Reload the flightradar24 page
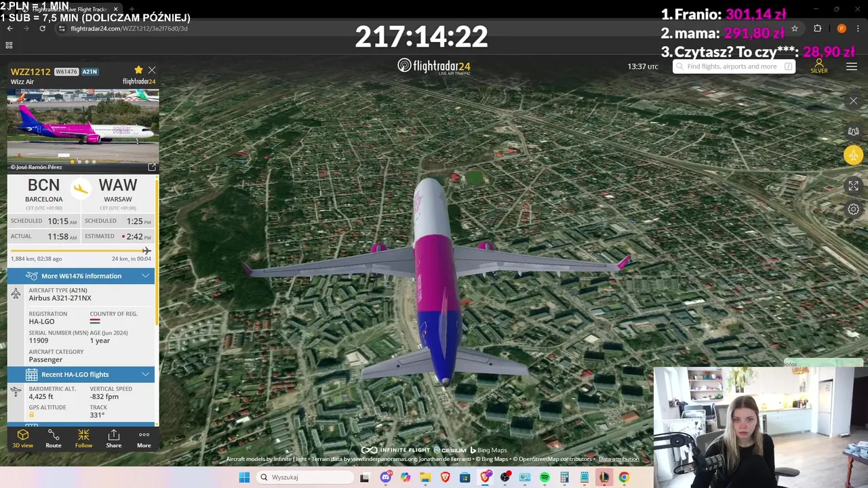This screenshot has width=868, height=488. [42, 28]
